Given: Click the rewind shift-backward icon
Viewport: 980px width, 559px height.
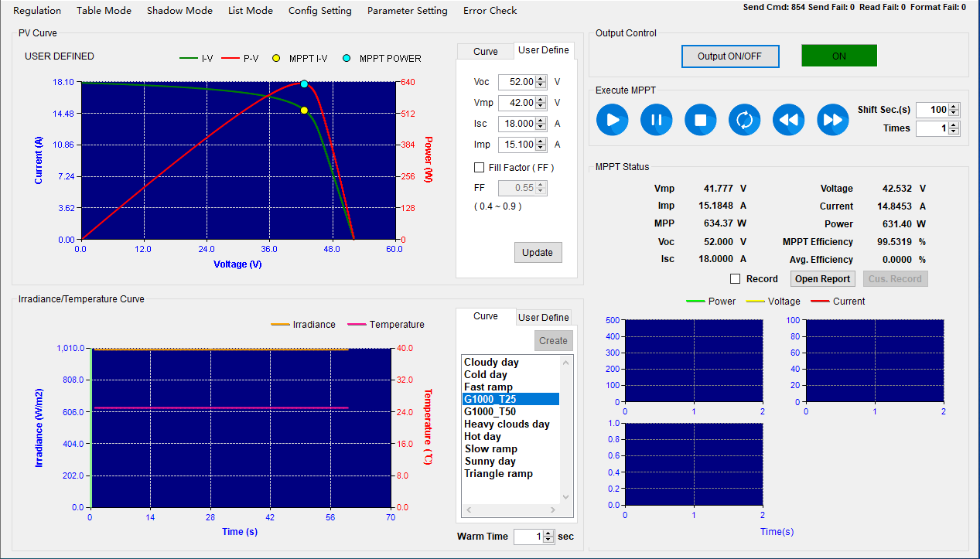Looking at the screenshot, I should coord(789,120).
